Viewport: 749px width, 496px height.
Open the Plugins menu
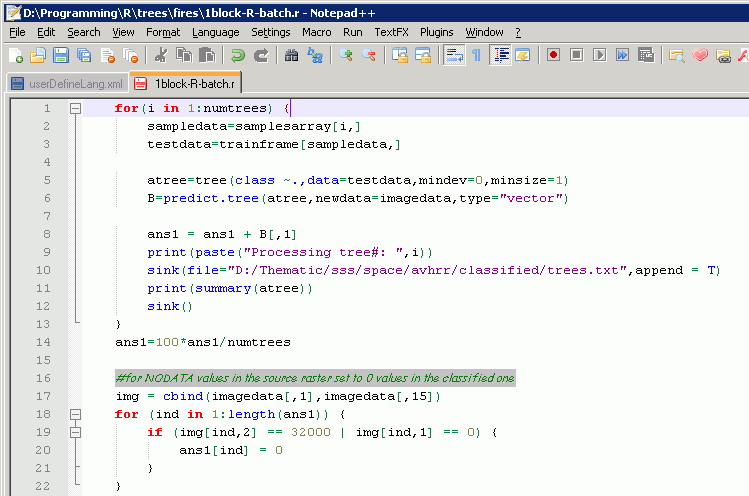[436, 32]
